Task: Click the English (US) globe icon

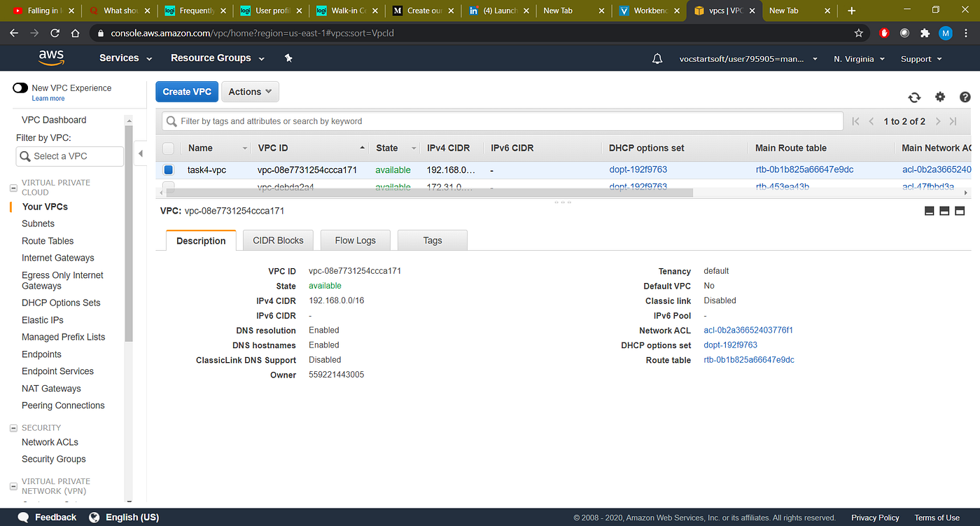Action: (94, 517)
